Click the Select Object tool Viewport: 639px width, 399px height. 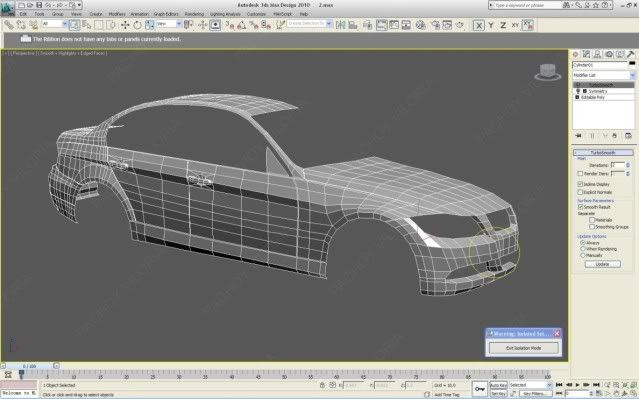tap(74, 25)
